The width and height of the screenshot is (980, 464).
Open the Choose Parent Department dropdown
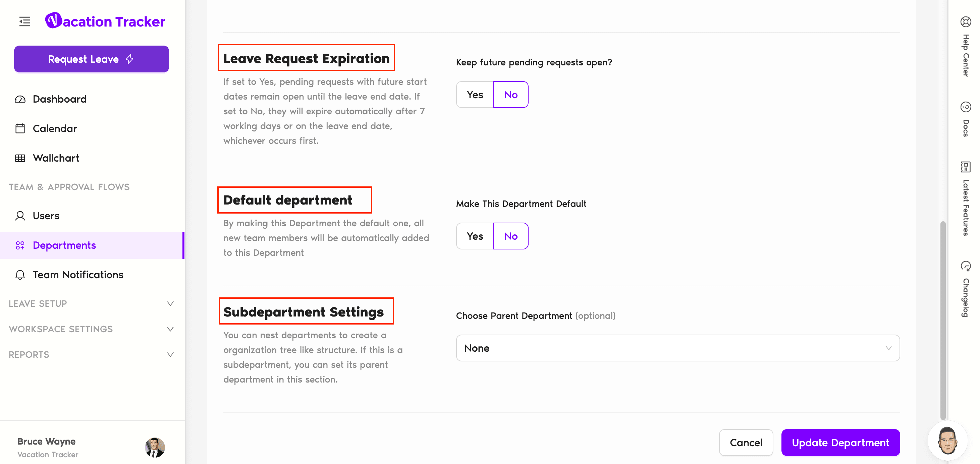pyautogui.click(x=677, y=348)
